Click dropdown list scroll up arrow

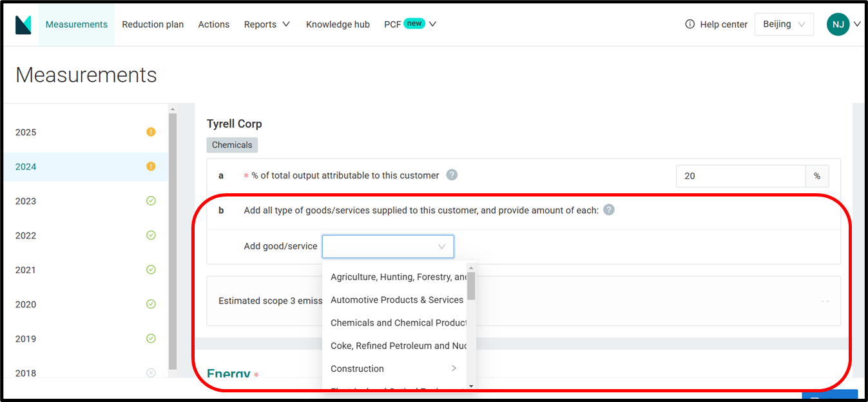point(472,267)
